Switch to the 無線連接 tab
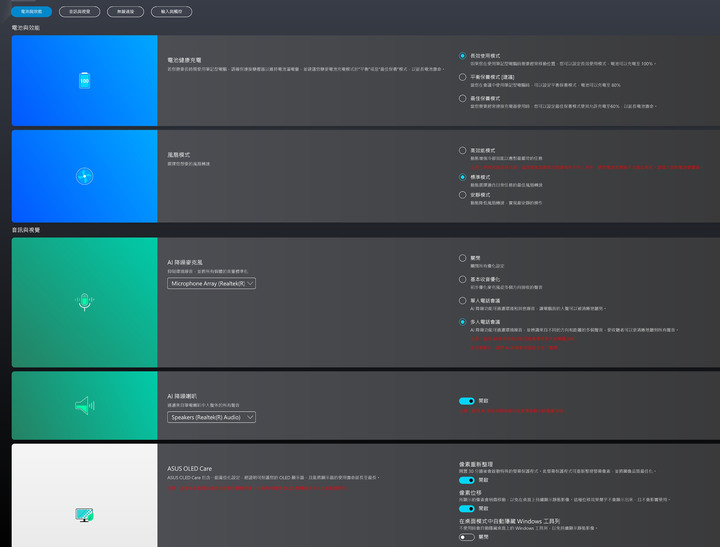The width and height of the screenshot is (720, 547). [125, 11]
